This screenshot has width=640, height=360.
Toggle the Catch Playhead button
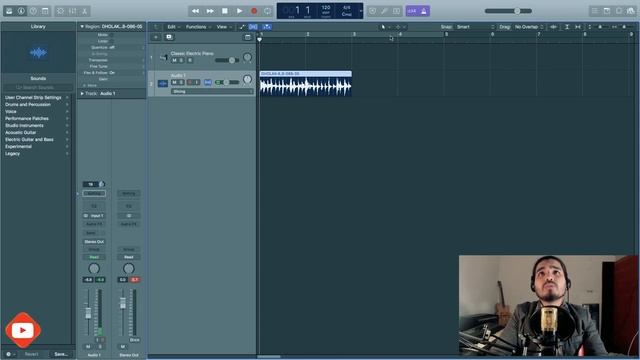267,27
